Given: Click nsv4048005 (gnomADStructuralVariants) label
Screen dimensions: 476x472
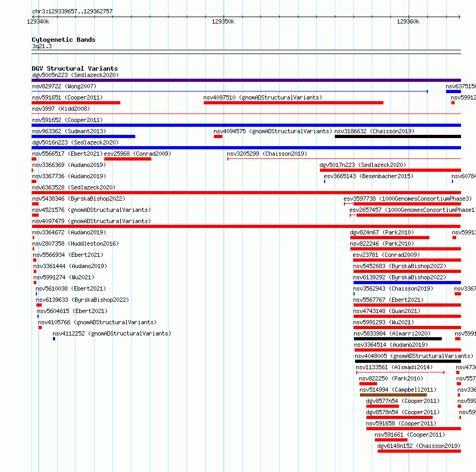Looking at the screenshot, I should 414,356.
